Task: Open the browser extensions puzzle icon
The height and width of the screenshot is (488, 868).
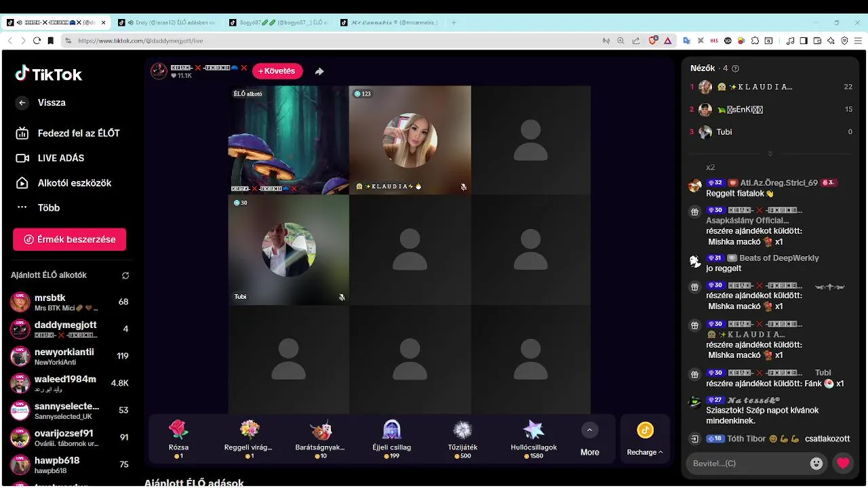Action: (755, 41)
